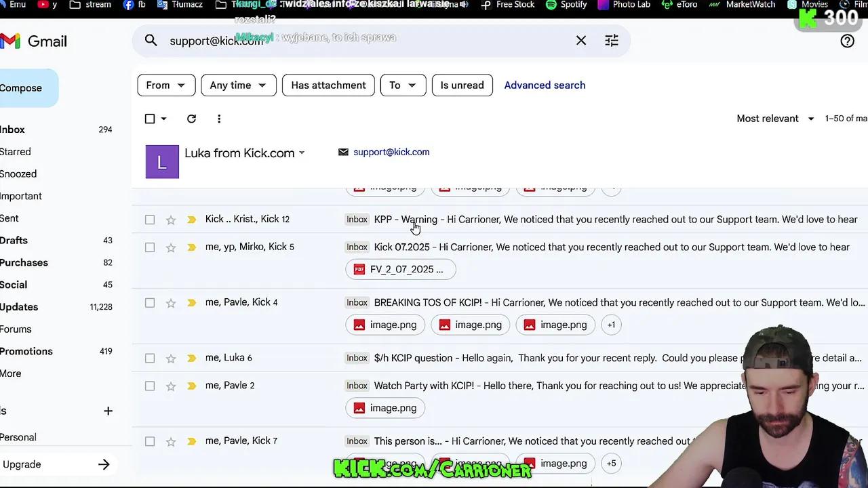Select the This person is... email checkbox
The height and width of the screenshot is (488, 868).
pos(150,441)
